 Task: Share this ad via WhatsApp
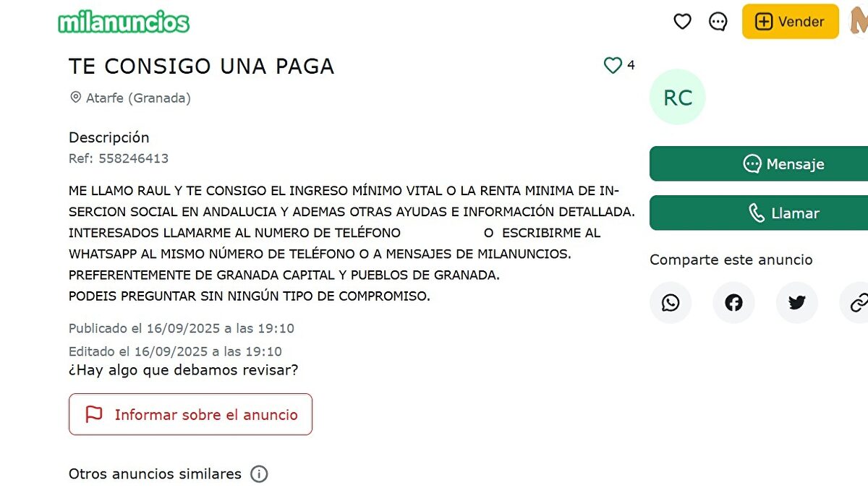[671, 302]
